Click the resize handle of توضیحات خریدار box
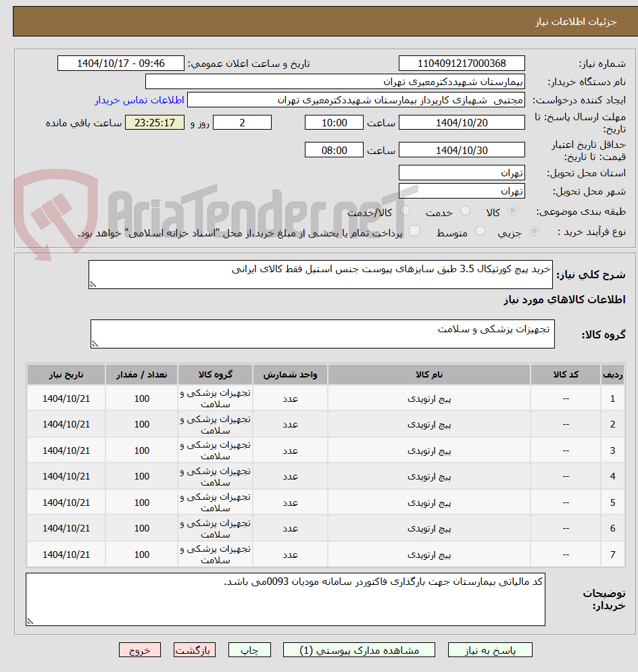Image resolution: width=638 pixels, height=672 pixels. click(x=30, y=621)
